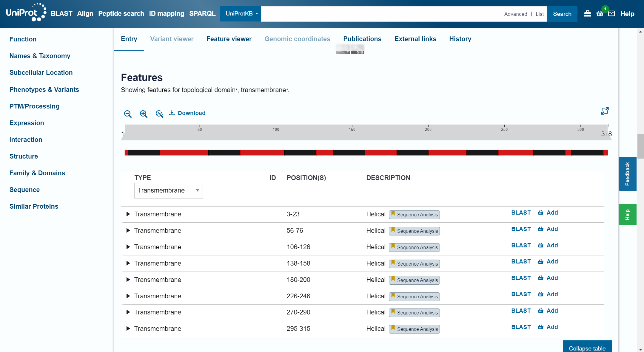
Task: Open BLAST from the top menu
Action: tap(61, 14)
